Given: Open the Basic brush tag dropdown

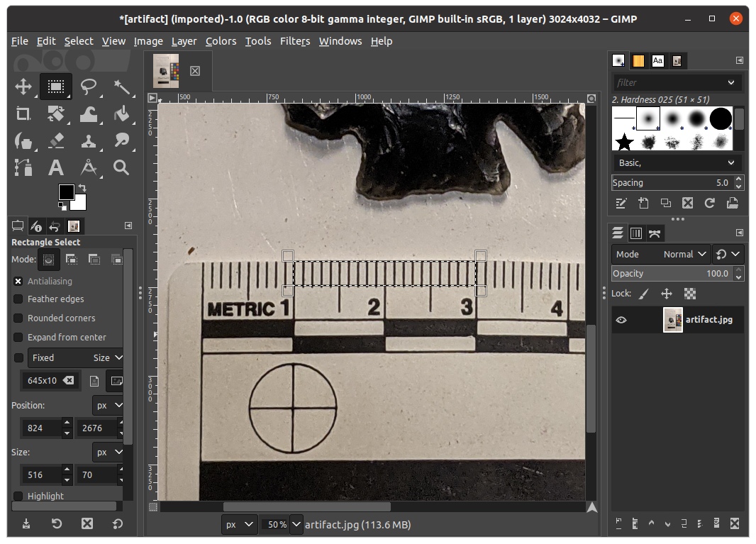Looking at the screenshot, I should 677,163.
